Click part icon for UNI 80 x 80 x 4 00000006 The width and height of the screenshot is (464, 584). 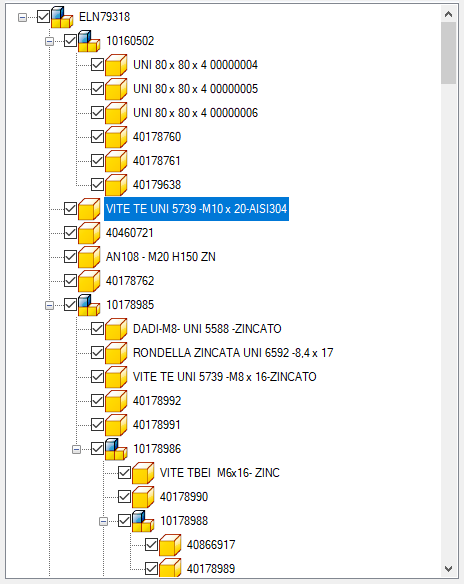coord(116,113)
